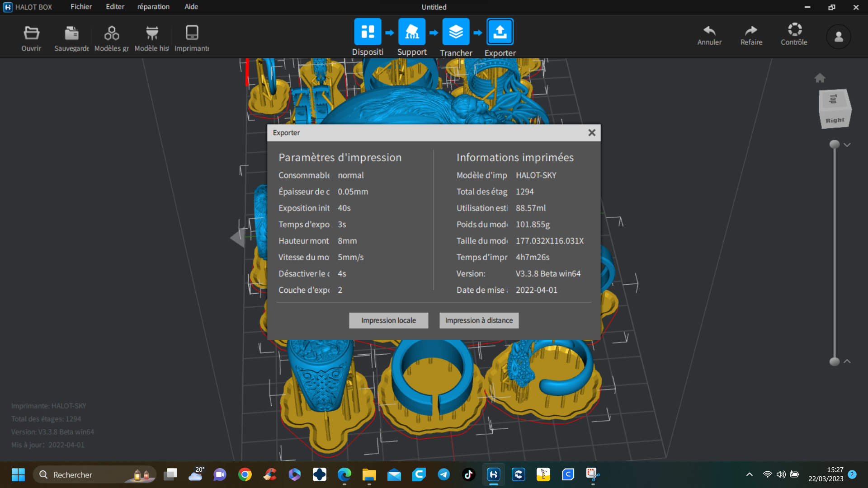Click the top face of view cube
Screen dimensions: 868x488
pyautogui.click(x=833, y=99)
